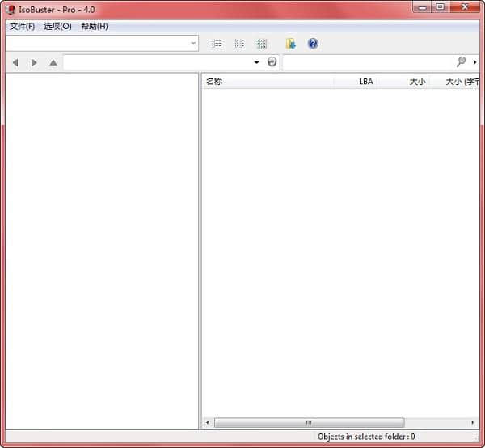This screenshot has width=485, height=448.
Task: Open the 选项(O) menu
Action: [x=57, y=26]
